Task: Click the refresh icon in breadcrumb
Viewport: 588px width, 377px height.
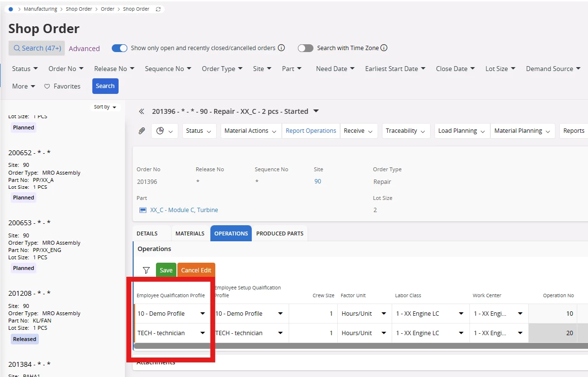Action: coord(157,9)
